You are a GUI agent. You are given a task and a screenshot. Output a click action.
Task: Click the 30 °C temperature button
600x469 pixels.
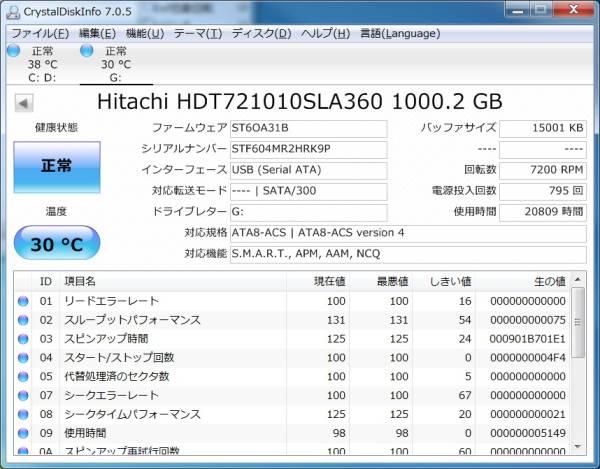57,243
